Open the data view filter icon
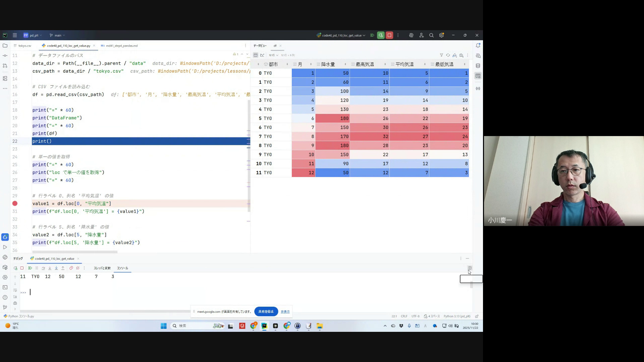Image resolution: width=644 pixels, height=362 pixels. coord(441,55)
